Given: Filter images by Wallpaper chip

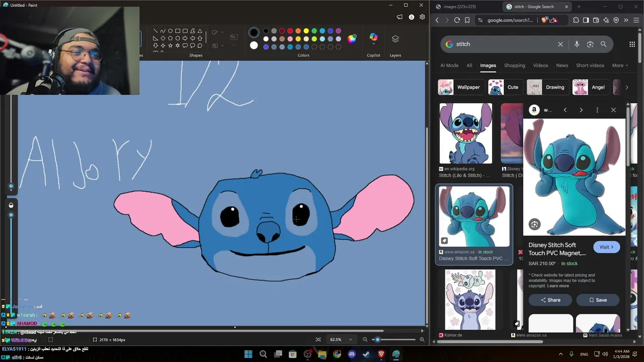Looking at the screenshot, I should pos(461,87).
